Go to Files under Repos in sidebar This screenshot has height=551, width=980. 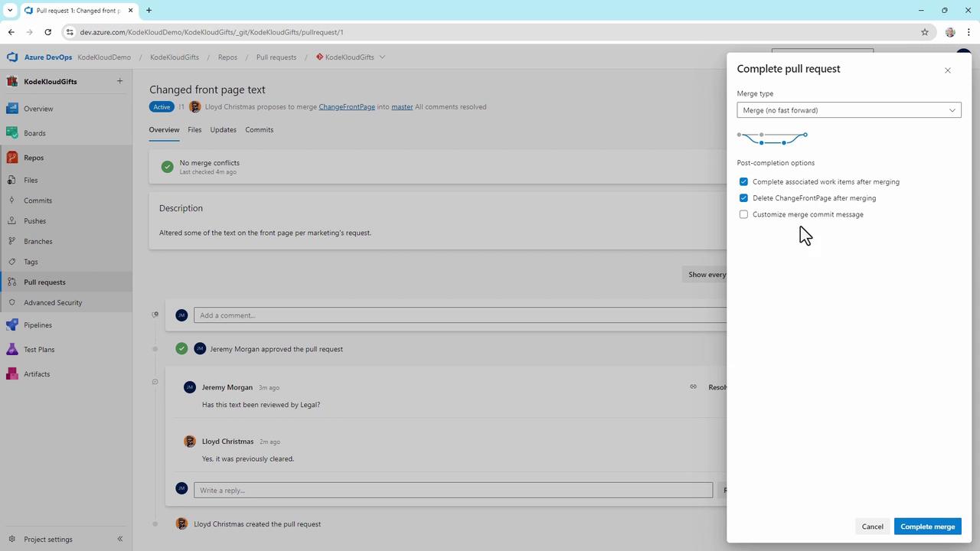31,180
